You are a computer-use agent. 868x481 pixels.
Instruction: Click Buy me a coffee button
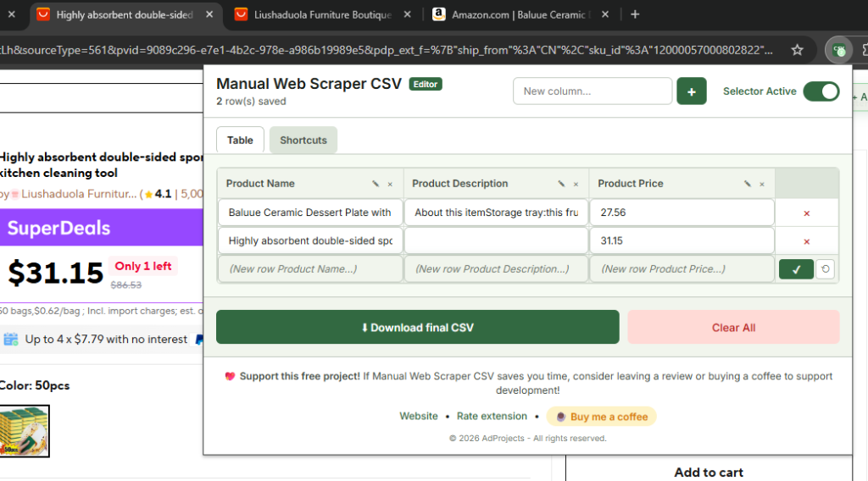tap(602, 417)
